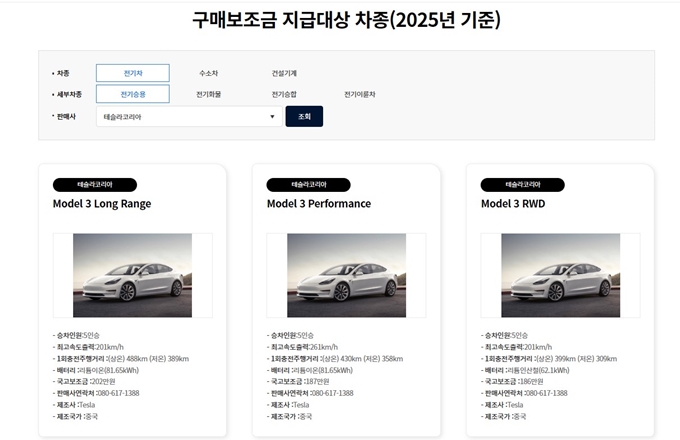The image size is (680, 440).
Task: Click the Model 3 Long Range title
Action: 102,204
